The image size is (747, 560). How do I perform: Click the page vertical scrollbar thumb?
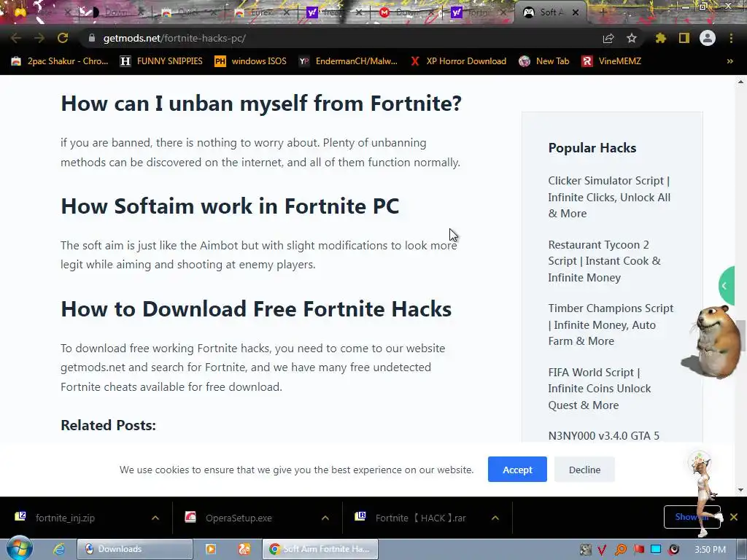point(740,335)
